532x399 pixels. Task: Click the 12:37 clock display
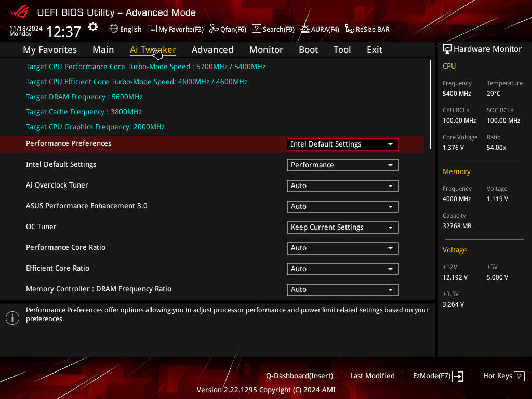click(x=63, y=32)
